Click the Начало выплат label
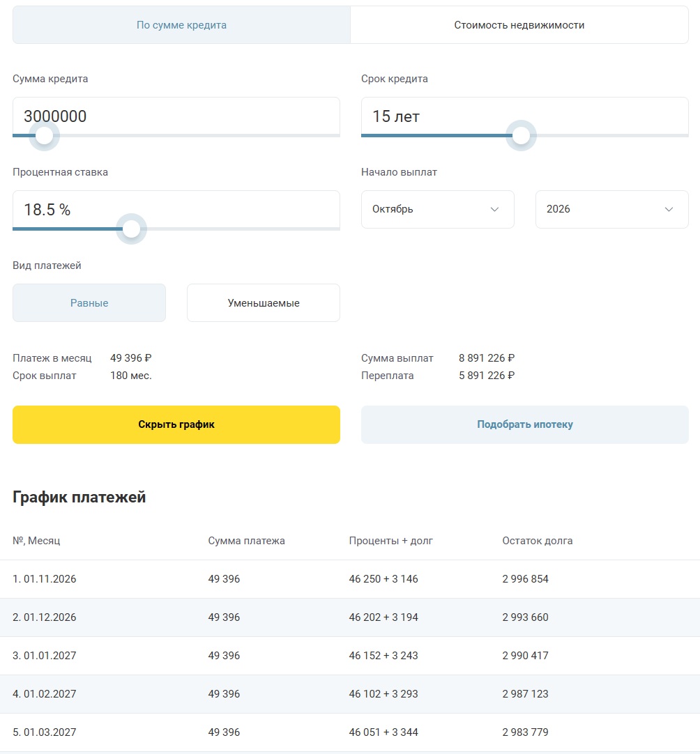Viewport: 700px width, 754px height. pyautogui.click(x=400, y=172)
